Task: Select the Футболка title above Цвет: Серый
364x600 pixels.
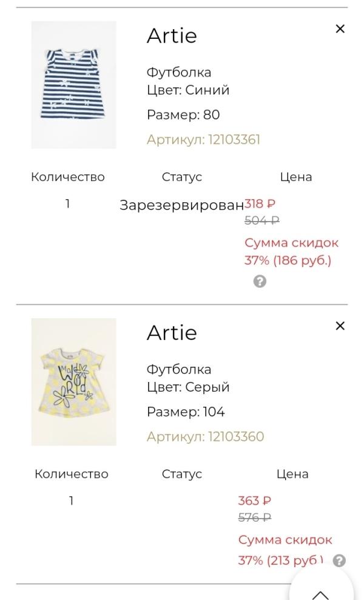Action: point(179,369)
